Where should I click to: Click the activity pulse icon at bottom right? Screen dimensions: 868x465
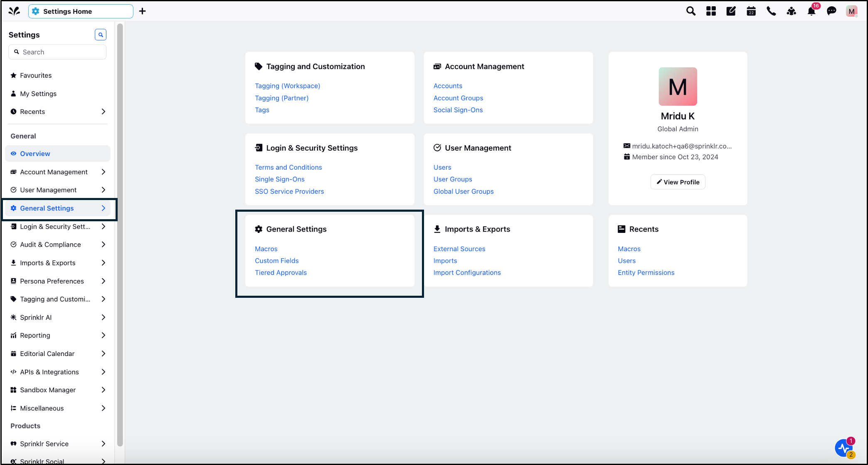click(844, 448)
